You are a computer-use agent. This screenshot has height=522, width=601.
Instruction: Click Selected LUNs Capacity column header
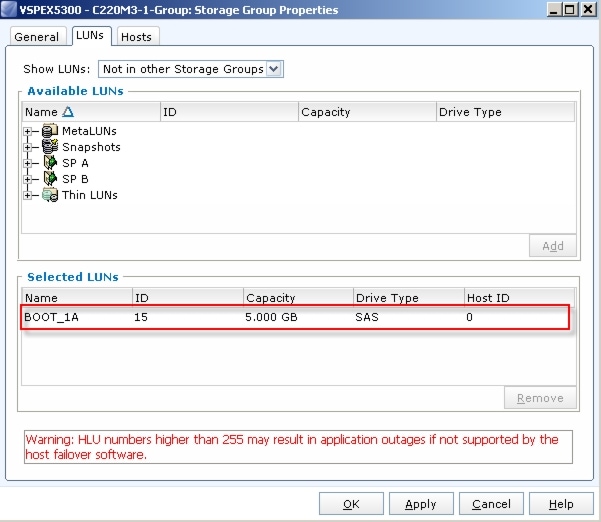298,298
